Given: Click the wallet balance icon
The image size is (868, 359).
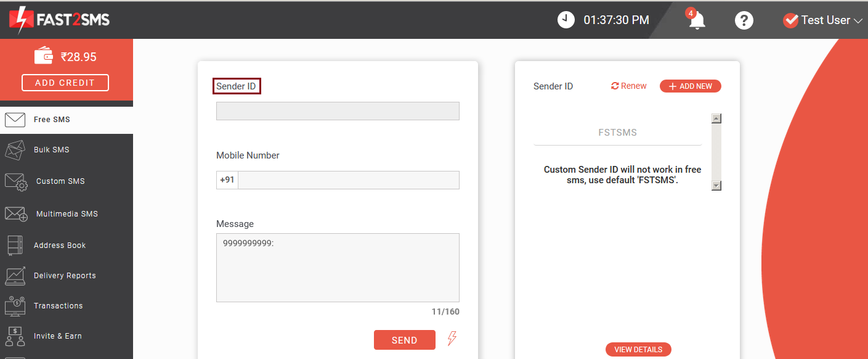Looking at the screenshot, I should (x=44, y=56).
